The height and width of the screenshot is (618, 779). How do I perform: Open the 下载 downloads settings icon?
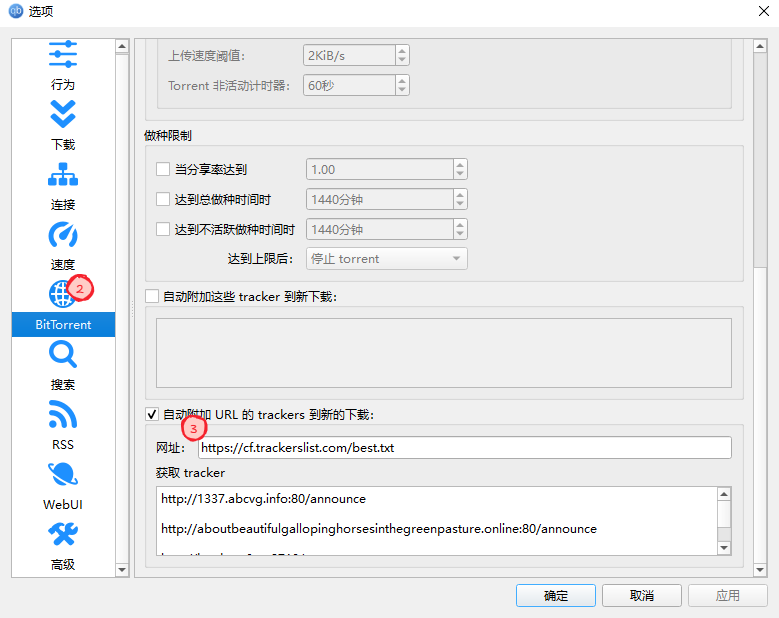[x=63, y=114]
